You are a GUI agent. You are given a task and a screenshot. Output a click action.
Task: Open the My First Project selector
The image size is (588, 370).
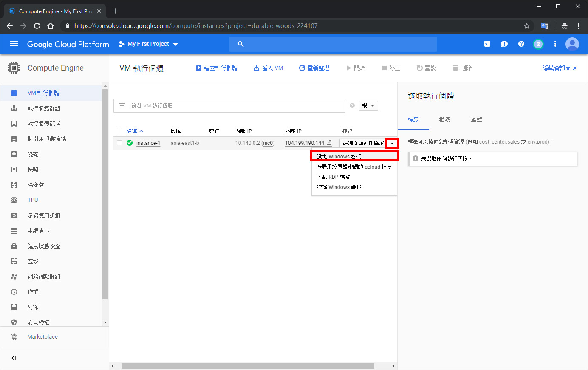pyautogui.click(x=148, y=44)
